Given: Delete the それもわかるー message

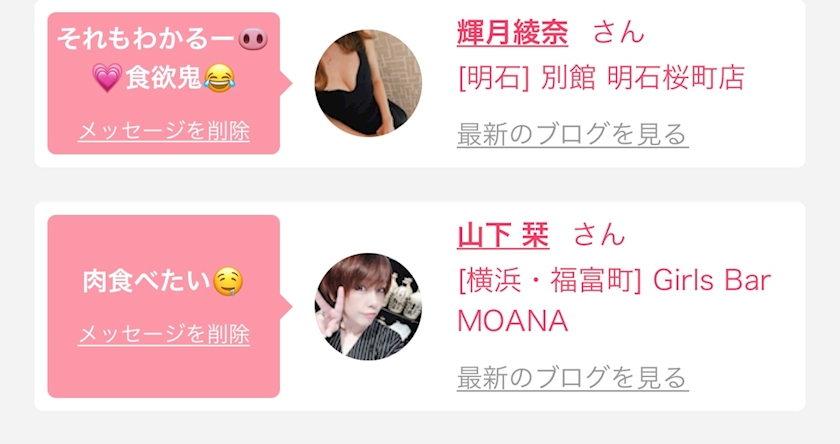Looking at the screenshot, I should pyautogui.click(x=164, y=131).
